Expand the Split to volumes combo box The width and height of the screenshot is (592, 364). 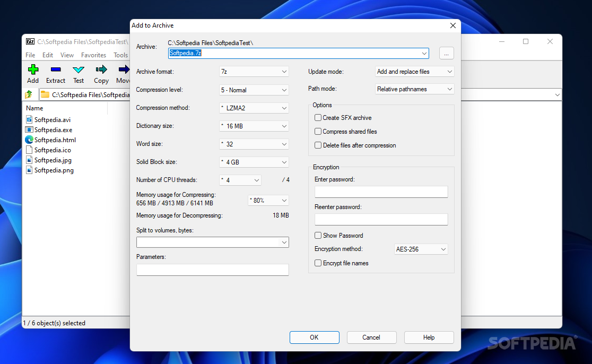(x=284, y=242)
